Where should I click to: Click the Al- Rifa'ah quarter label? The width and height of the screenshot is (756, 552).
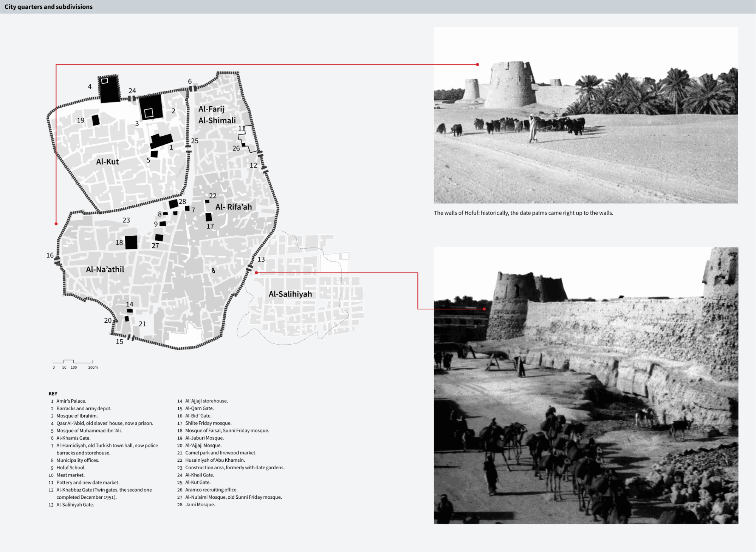click(233, 207)
